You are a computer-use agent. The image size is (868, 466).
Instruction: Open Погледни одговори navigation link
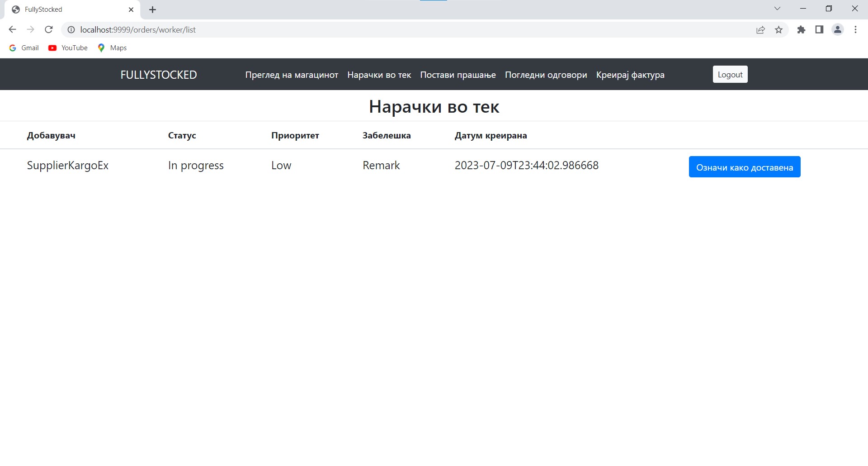point(546,75)
